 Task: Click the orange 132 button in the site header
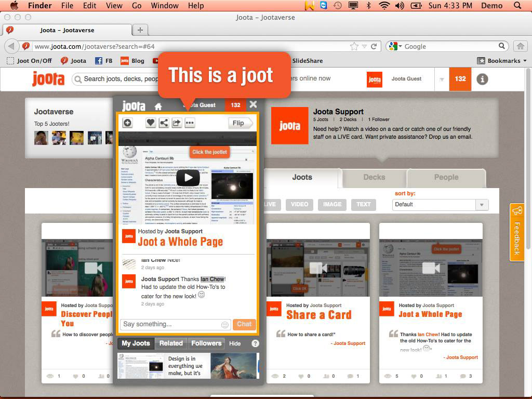(x=460, y=79)
